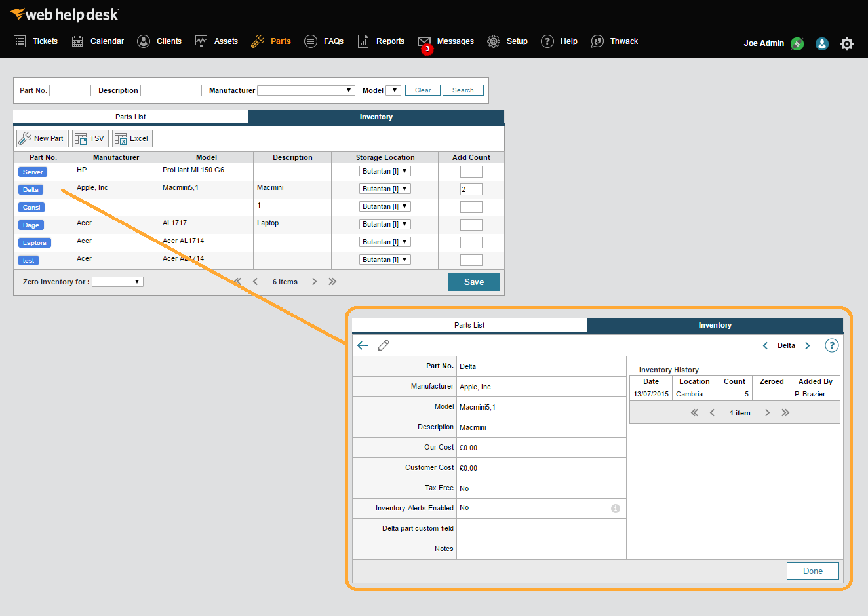
Task: Go to the next page of the parts list
Action: pyautogui.click(x=315, y=282)
